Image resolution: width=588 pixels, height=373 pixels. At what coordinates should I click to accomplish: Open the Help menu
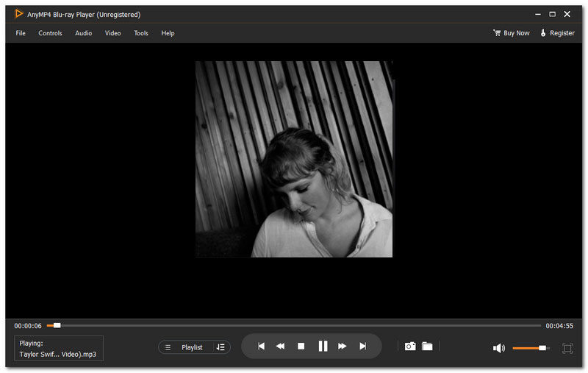168,33
